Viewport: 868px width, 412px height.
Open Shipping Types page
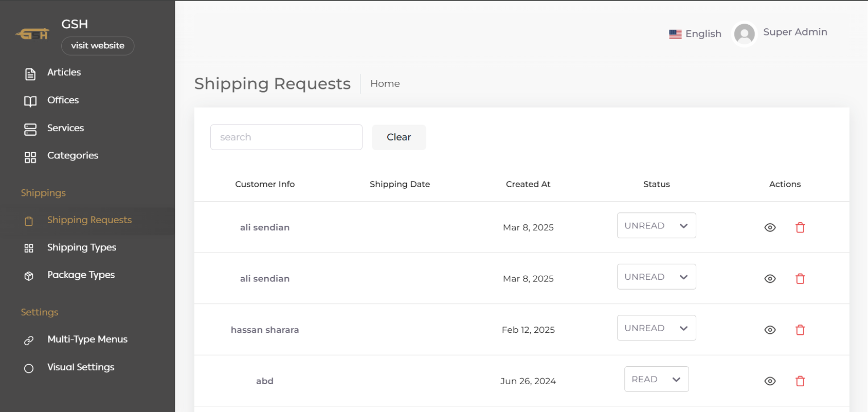(x=82, y=247)
